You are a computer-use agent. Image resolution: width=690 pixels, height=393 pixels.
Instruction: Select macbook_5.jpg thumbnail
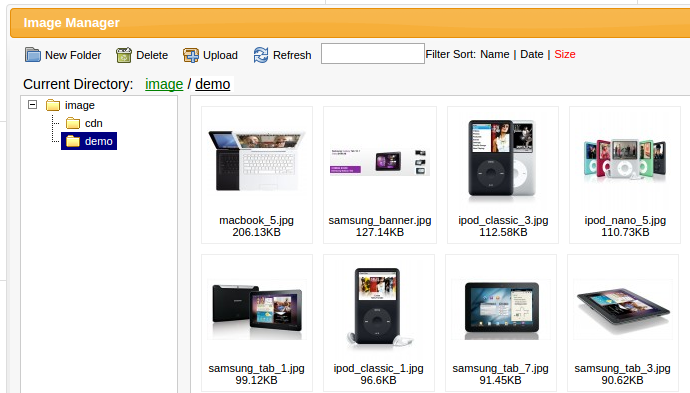tap(257, 160)
